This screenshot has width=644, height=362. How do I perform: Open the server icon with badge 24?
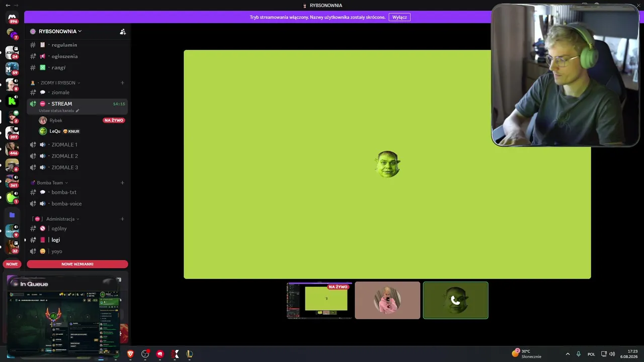point(12,52)
